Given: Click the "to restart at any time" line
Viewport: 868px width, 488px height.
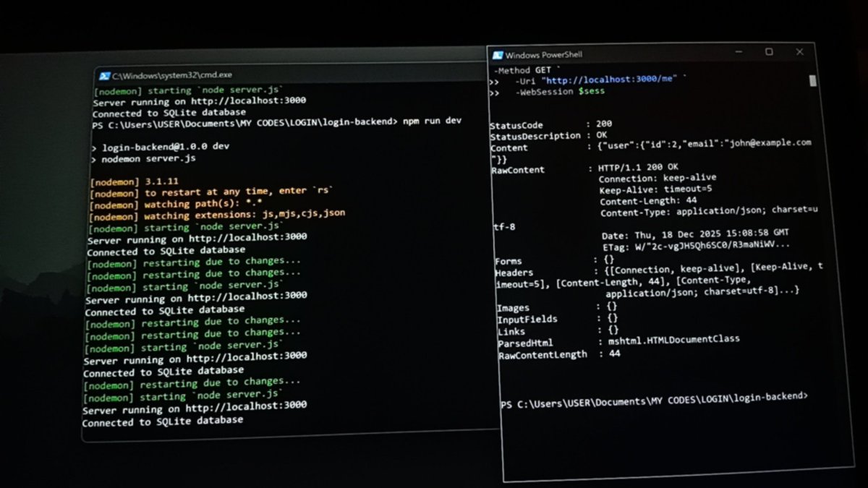Looking at the screenshot, I should (211, 192).
